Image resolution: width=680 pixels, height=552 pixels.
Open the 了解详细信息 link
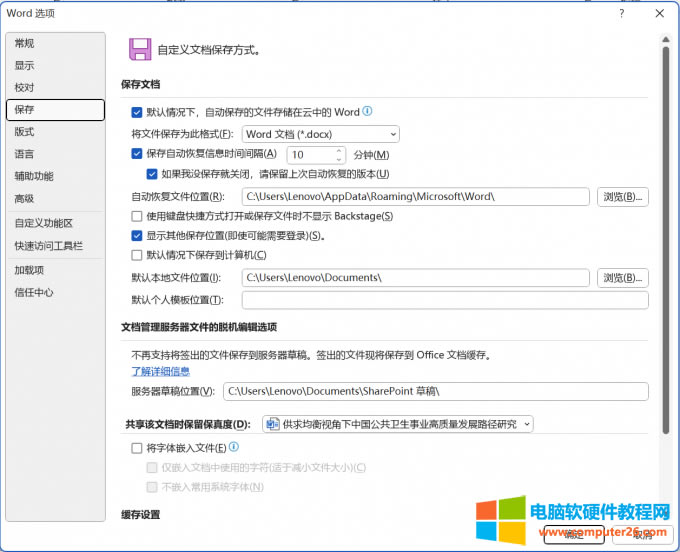(x=160, y=372)
